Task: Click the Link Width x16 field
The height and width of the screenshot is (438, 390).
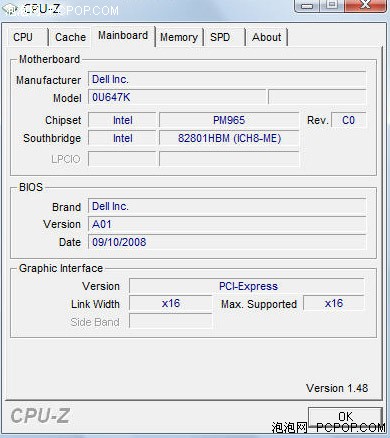Action: point(171,304)
